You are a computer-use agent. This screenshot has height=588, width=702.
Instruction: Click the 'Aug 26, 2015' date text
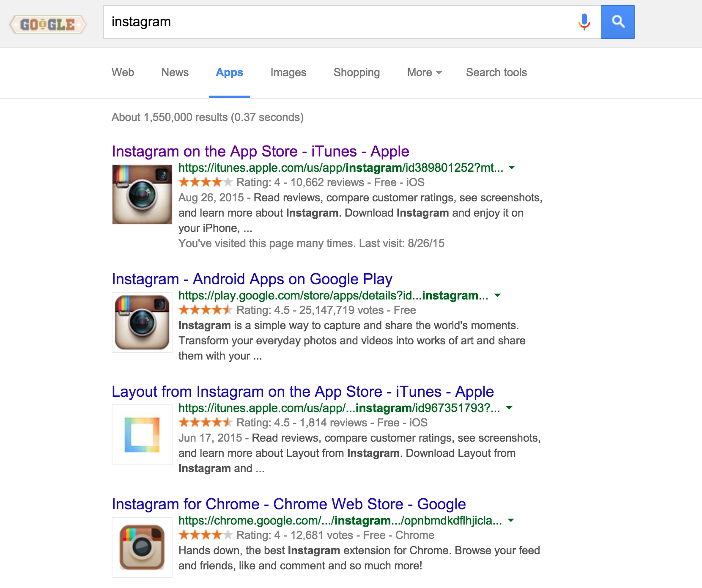click(211, 198)
